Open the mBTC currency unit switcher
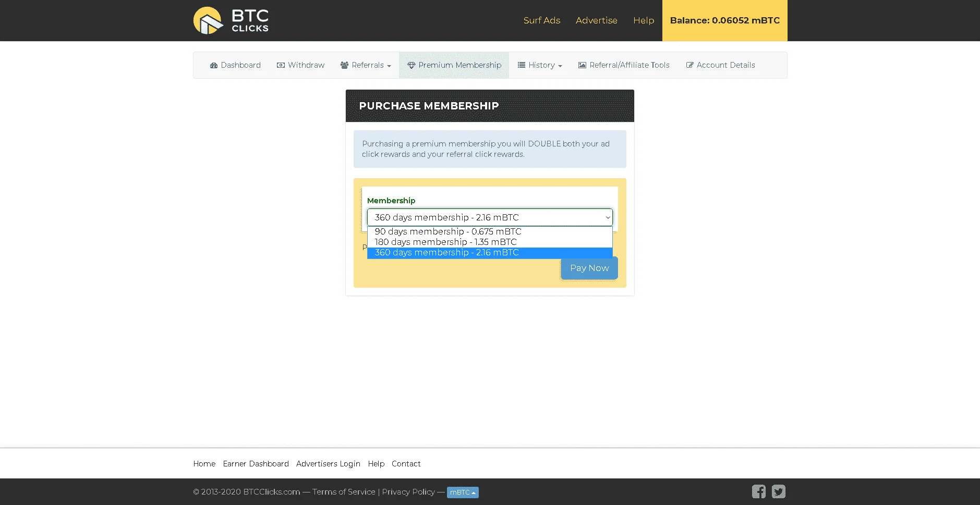The height and width of the screenshot is (505, 980). (x=463, y=492)
